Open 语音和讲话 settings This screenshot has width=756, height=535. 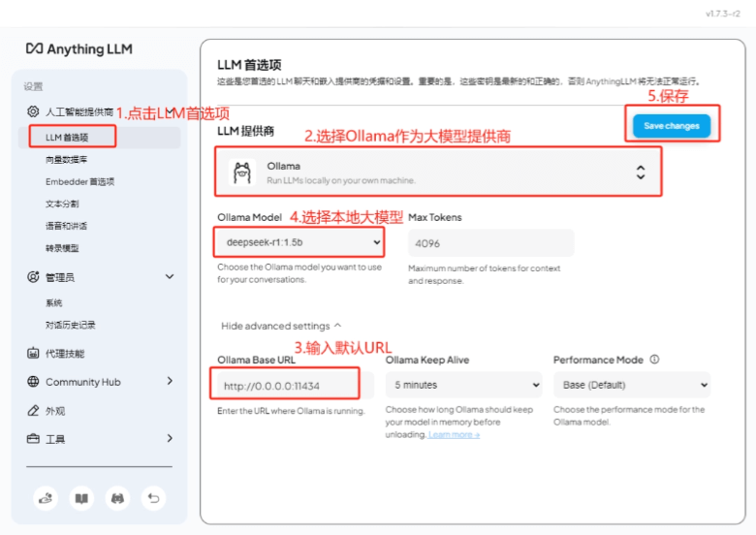66,226
